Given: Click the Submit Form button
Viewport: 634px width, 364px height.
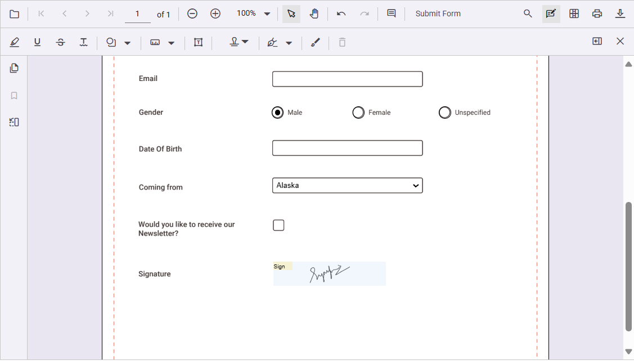Looking at the screenshot, I should click(438, 13).
